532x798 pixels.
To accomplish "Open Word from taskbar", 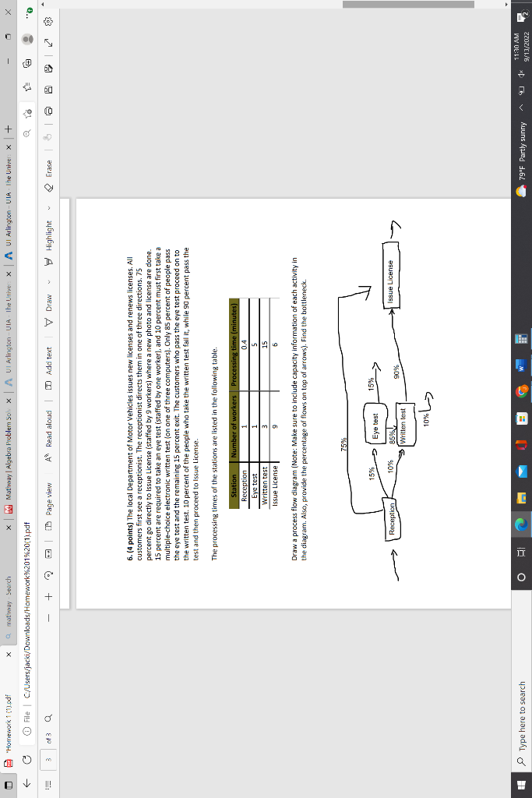I will pos(521,365).
